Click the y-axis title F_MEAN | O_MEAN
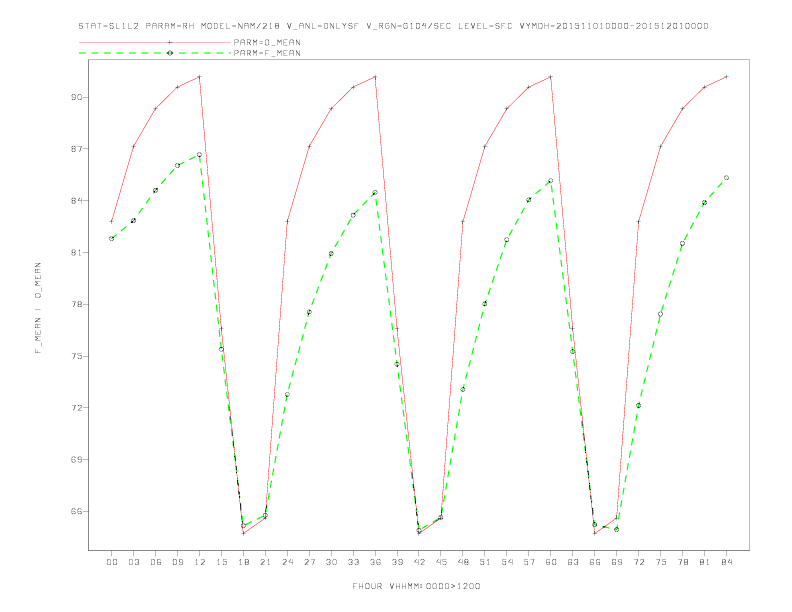The image size is (792, 612). pyautogui.click(x=38, y=308)
